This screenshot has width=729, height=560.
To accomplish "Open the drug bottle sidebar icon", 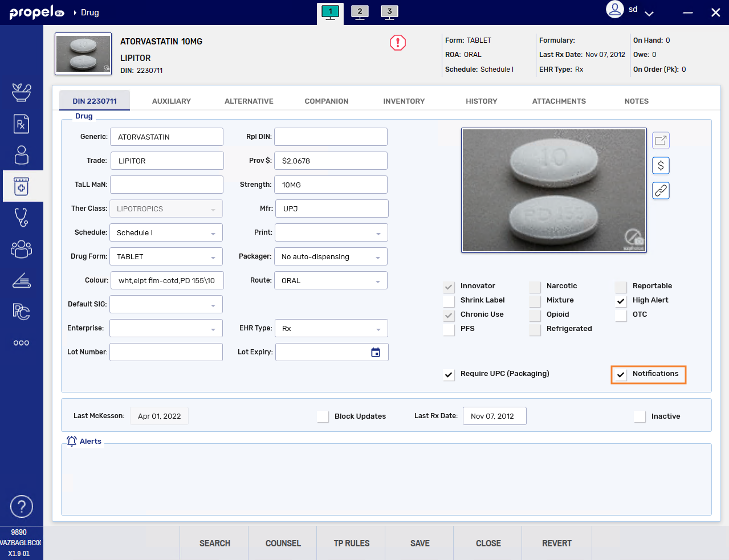I will pyautogui.click(x=22, y=186).
